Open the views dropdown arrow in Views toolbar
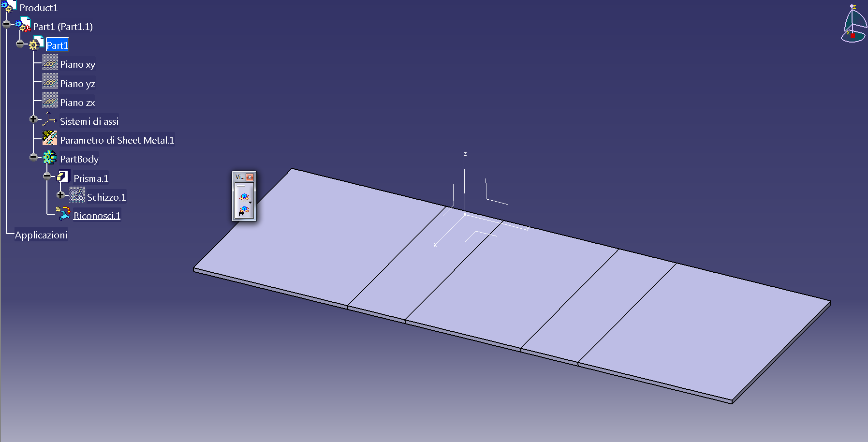Image resolution: width=868 pixels, height=442 pixels. point(250,202)
